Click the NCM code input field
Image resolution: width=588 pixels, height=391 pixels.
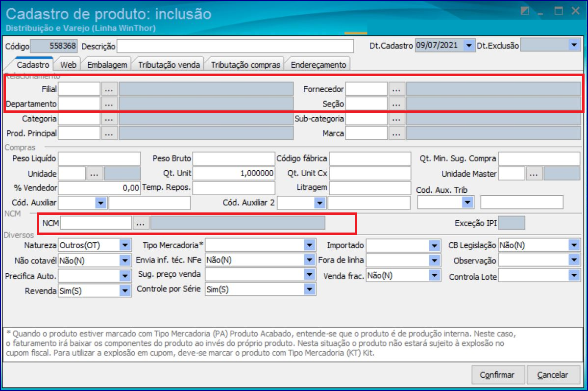pos(96,223)
